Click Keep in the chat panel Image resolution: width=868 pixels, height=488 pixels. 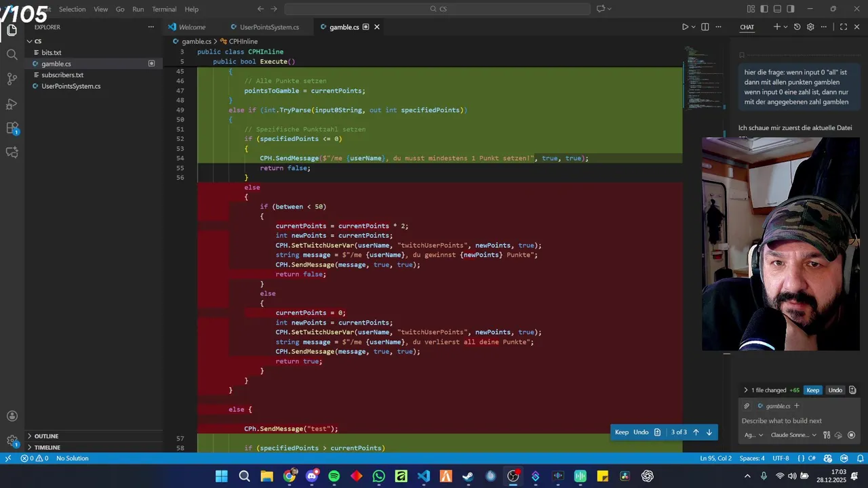(812, 390)
